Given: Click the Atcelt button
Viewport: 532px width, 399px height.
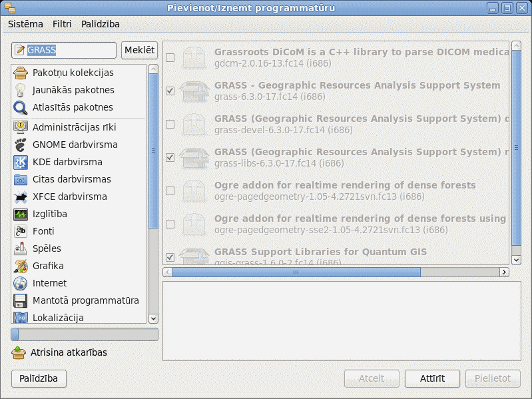Looking at the screenshot, I should click(372, 378).
